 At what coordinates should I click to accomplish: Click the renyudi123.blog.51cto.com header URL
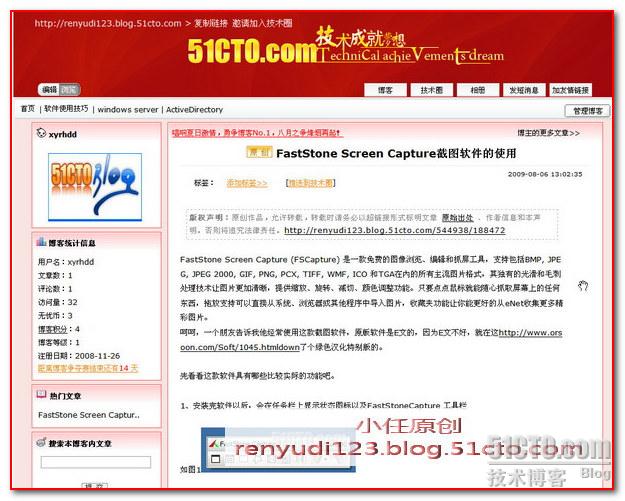coord(108,24)
